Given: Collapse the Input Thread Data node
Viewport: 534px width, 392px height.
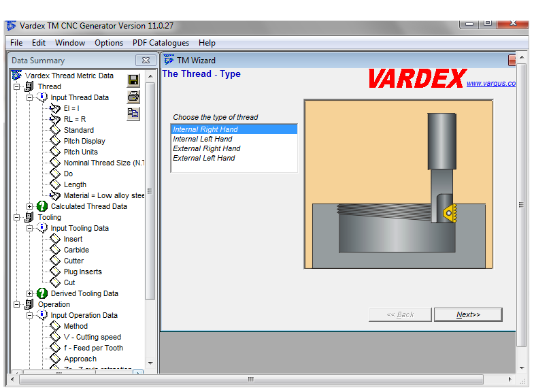Looking at the screenshot, I should [30, 97].
